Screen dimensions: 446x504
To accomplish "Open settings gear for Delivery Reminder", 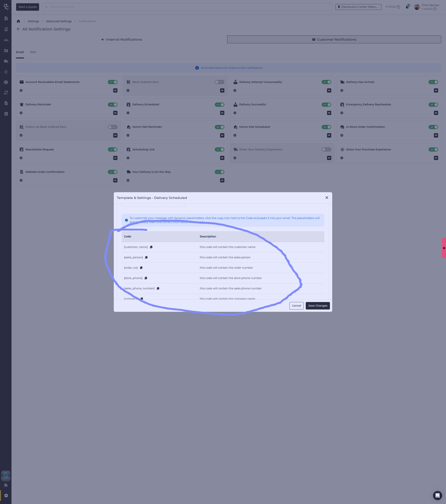I will 21,113.
